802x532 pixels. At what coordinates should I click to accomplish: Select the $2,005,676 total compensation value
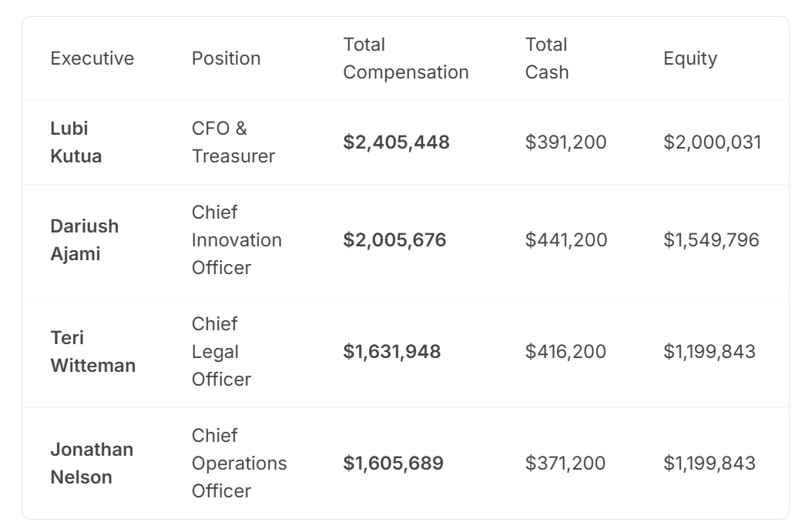[x=394, y=240]
